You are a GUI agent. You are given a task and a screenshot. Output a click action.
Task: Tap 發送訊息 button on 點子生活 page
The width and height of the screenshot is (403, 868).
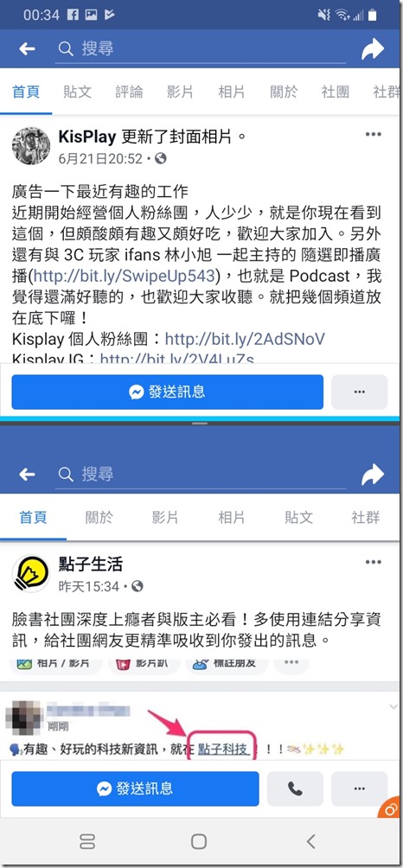[x=135, y=788]
